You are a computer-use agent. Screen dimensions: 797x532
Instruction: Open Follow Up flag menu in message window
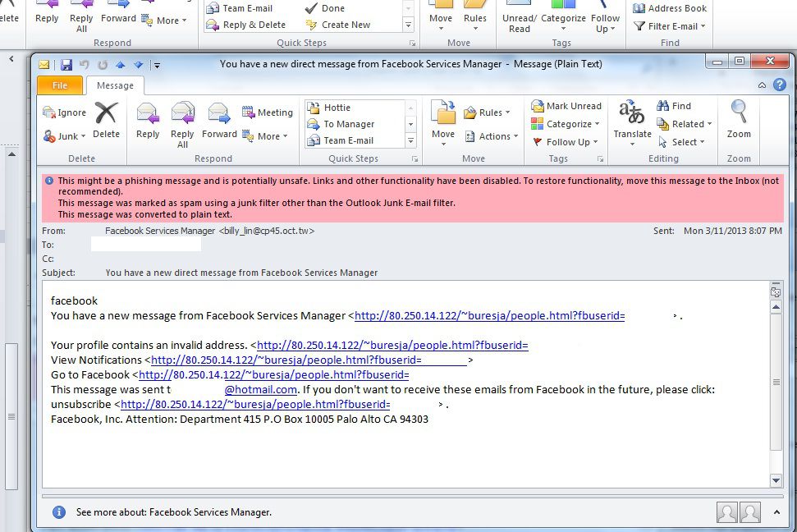coord(564,142)
